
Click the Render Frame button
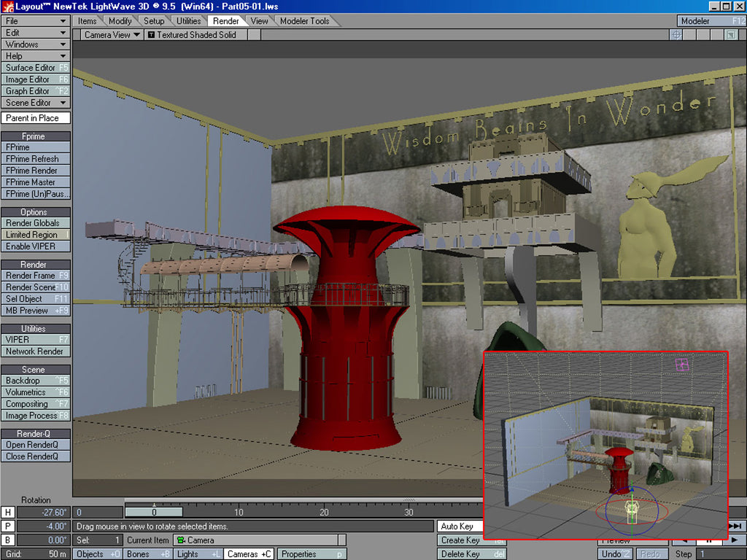pyautogui.click(x=36, y=276)
